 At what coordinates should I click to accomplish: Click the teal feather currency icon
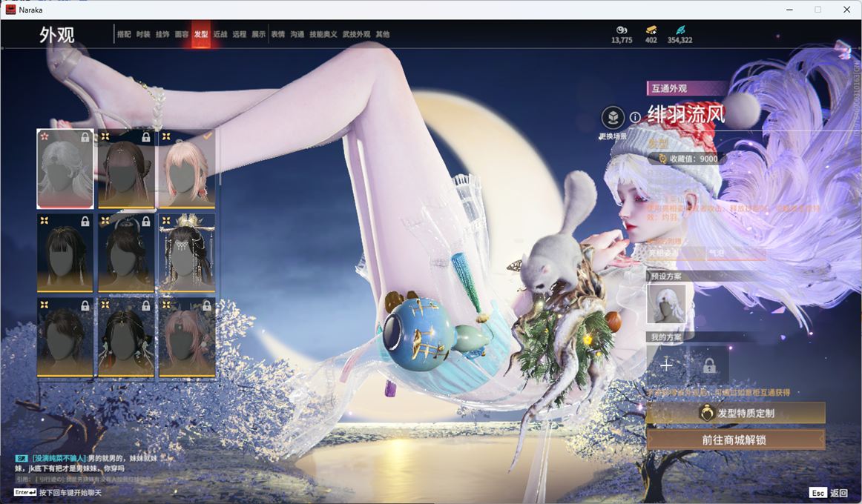click(680, 30)
